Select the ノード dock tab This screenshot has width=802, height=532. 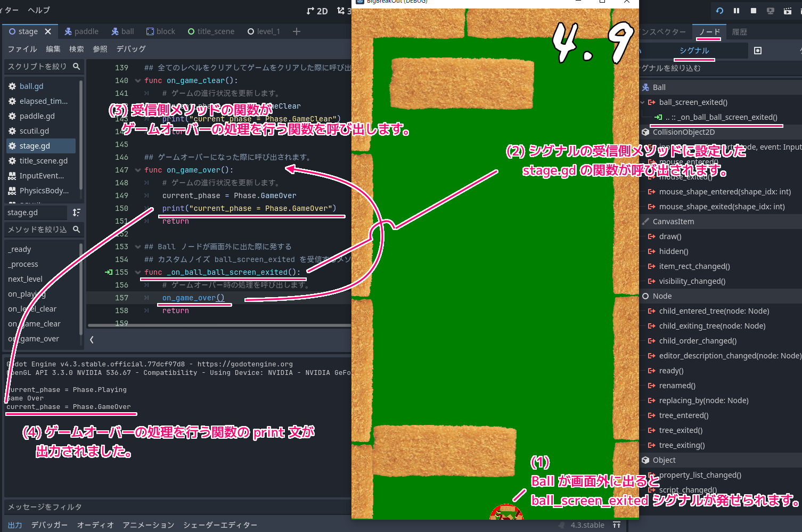point(710,32)
